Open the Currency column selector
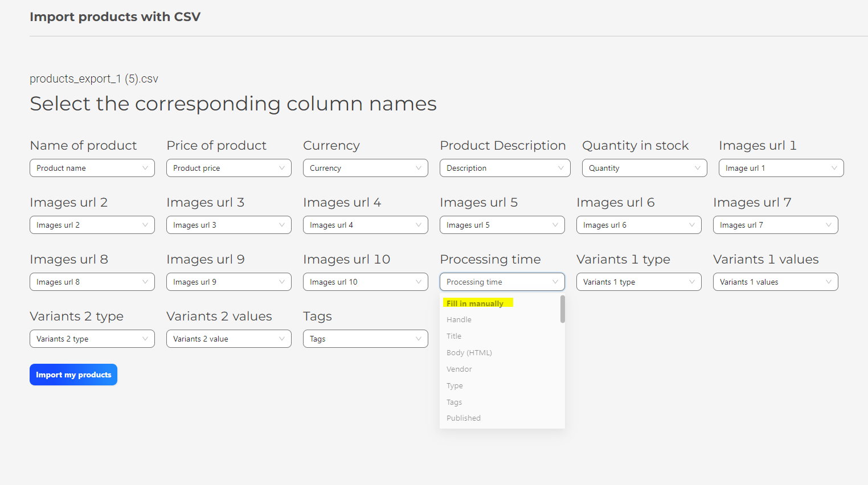Screen dimensions: 868x485 (365, 168)
